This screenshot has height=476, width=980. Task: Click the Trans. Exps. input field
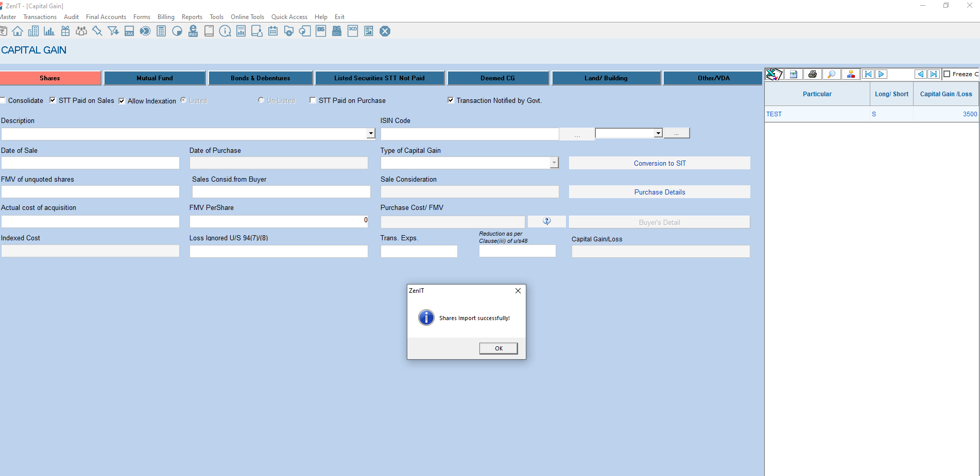(x=419, y=251)
